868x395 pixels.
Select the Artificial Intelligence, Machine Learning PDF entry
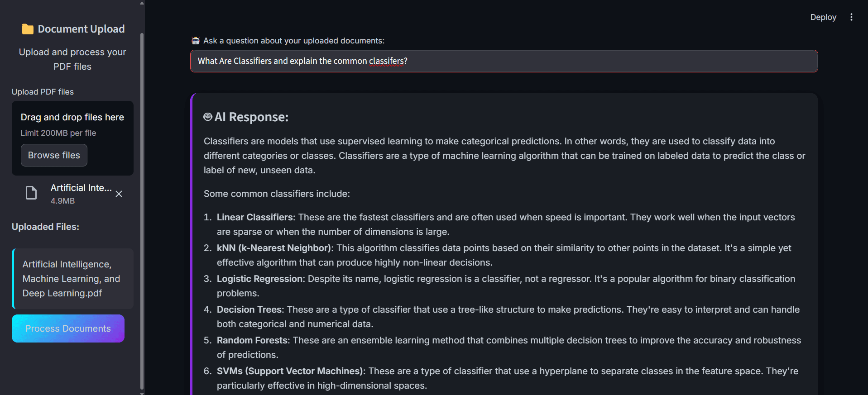[72, 278]
